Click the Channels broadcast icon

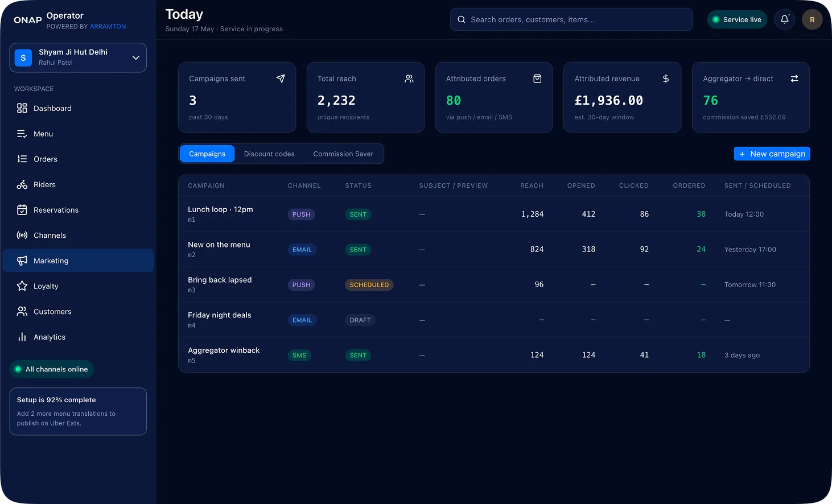tap(22, 236)
